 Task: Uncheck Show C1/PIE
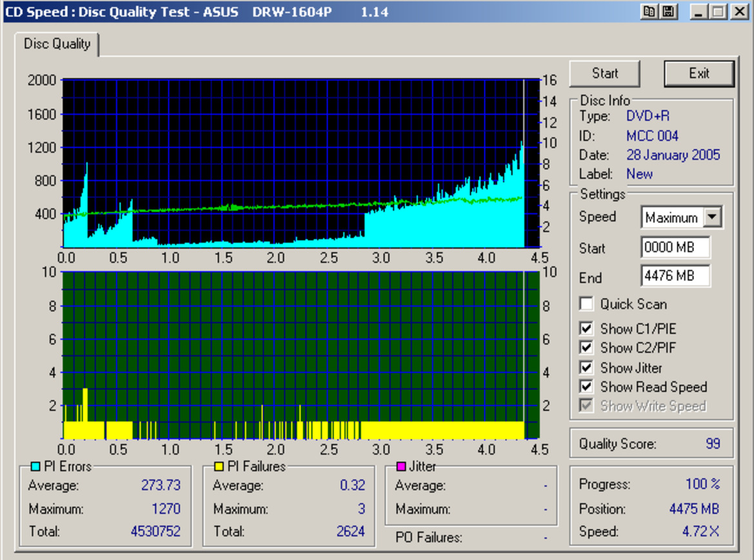pyautogui.click(x=586, y=328)
